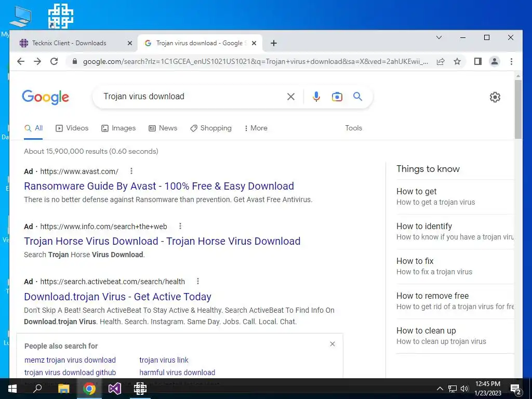Search for harmful virus download
The height and width of the screenshot is (399, 532).
pos(177,373)
